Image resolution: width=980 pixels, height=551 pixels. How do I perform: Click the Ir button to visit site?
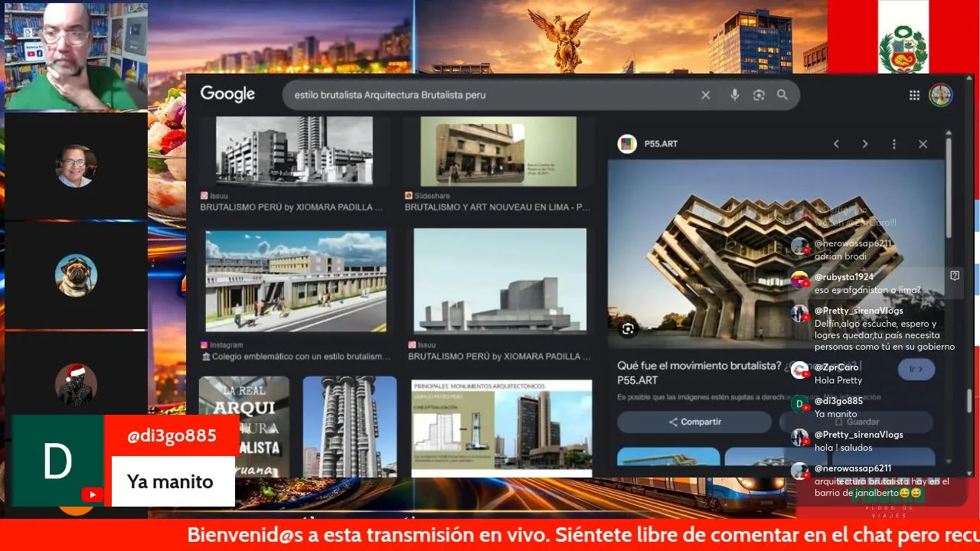pyautogui.click(x=916, y=369)
